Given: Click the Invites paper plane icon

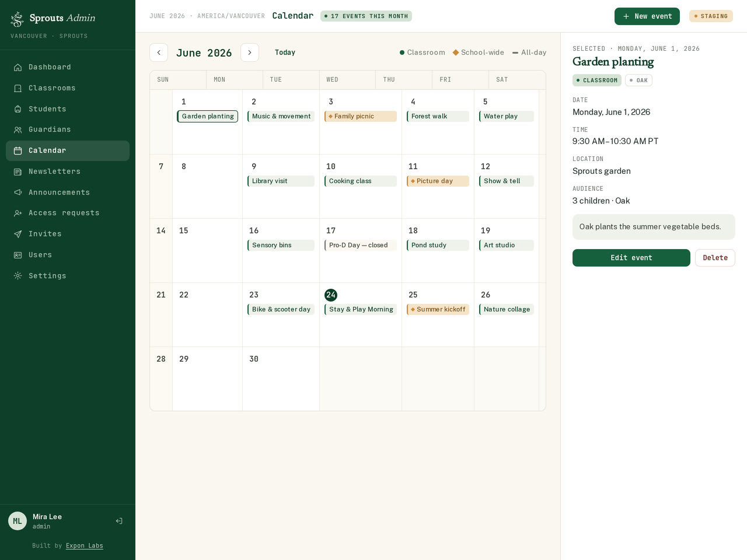Looking at the screenshot, I should point(18,234).
